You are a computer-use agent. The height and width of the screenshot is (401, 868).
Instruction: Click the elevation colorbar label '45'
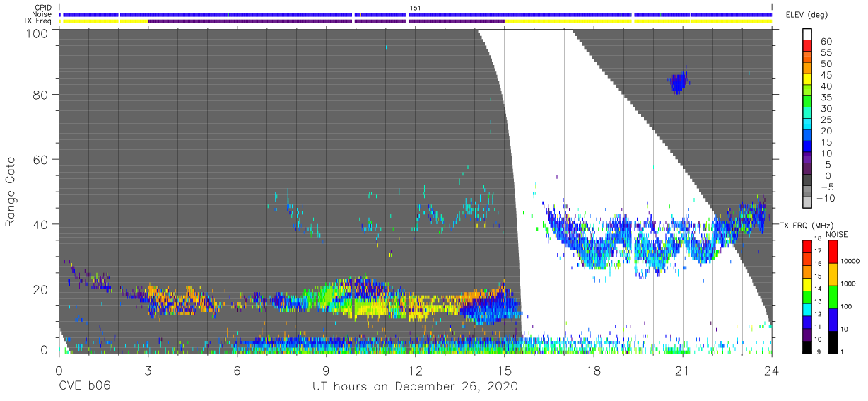827,75
